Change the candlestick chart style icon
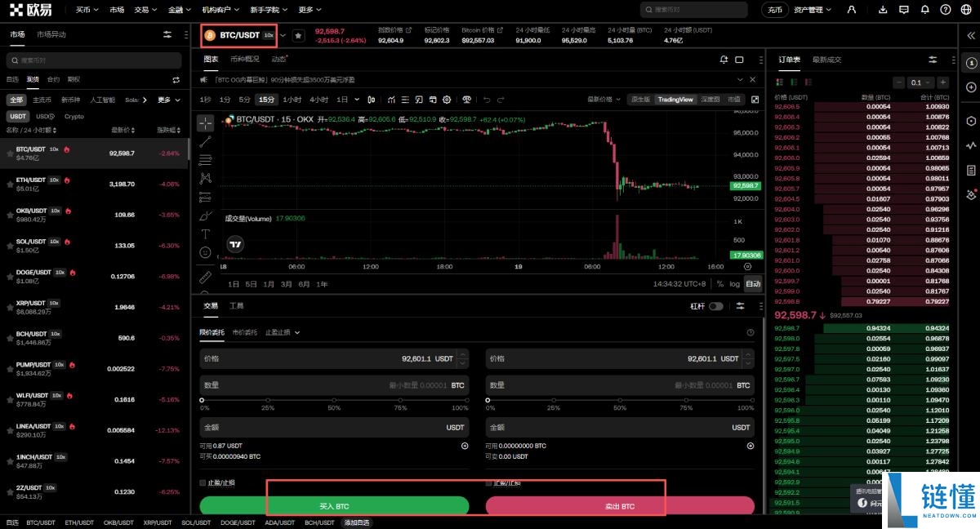The width and height of the screenshot is (980, 529). tap(372, 100)
